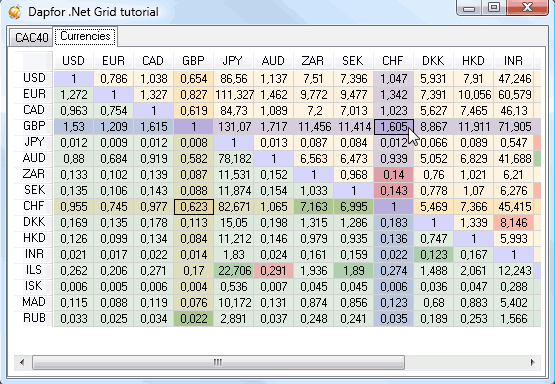This screenshot has height=384, width=555.
Task: Click the AUD column header
Action: click(273, 61)
